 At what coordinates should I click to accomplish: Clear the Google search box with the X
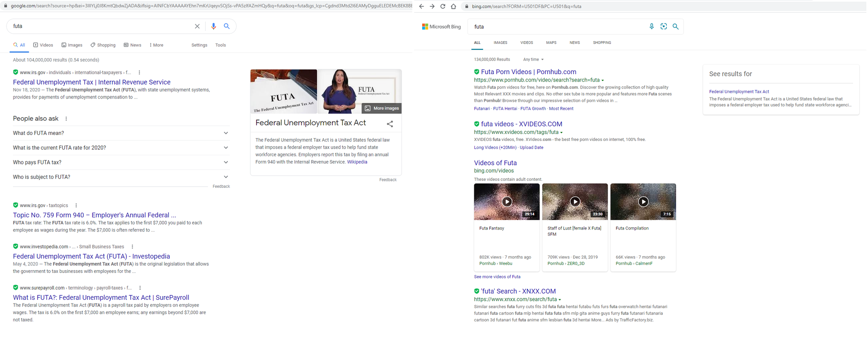197,26
